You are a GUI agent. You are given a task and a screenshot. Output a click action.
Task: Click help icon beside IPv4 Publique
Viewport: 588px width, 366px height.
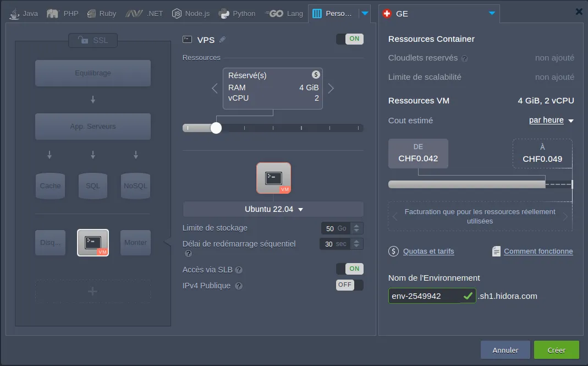[239, 286]
